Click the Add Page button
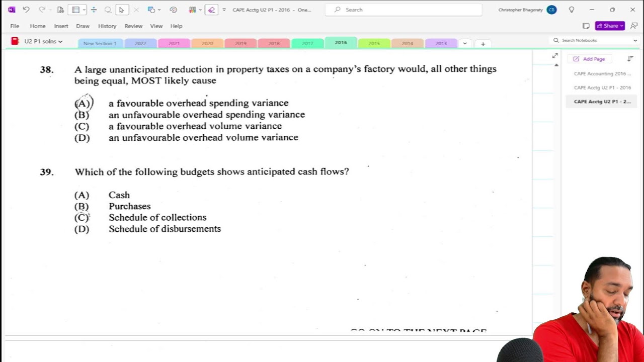644x362 pixels. tap(589, 59)
